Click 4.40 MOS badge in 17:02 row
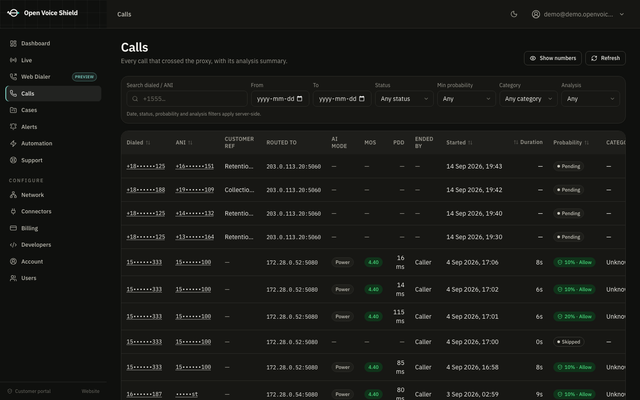Screen dimensions: 640x400 [x=373, y=289]
